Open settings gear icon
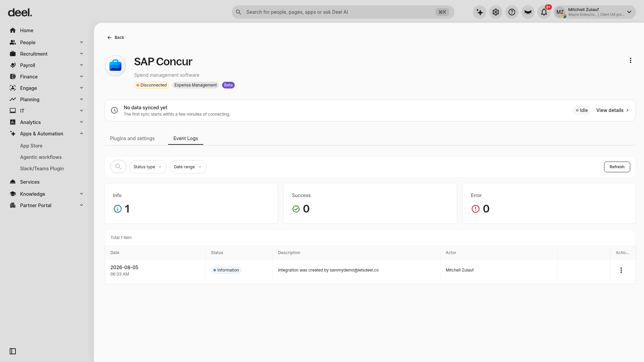This screenshot has width=644, height=362. pos(496,12)
